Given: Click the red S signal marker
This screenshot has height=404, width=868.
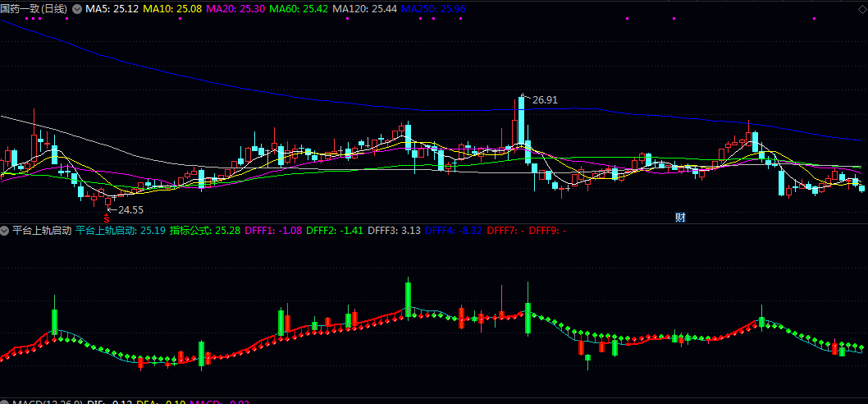Looking at the screenshot, I should 107,219.
